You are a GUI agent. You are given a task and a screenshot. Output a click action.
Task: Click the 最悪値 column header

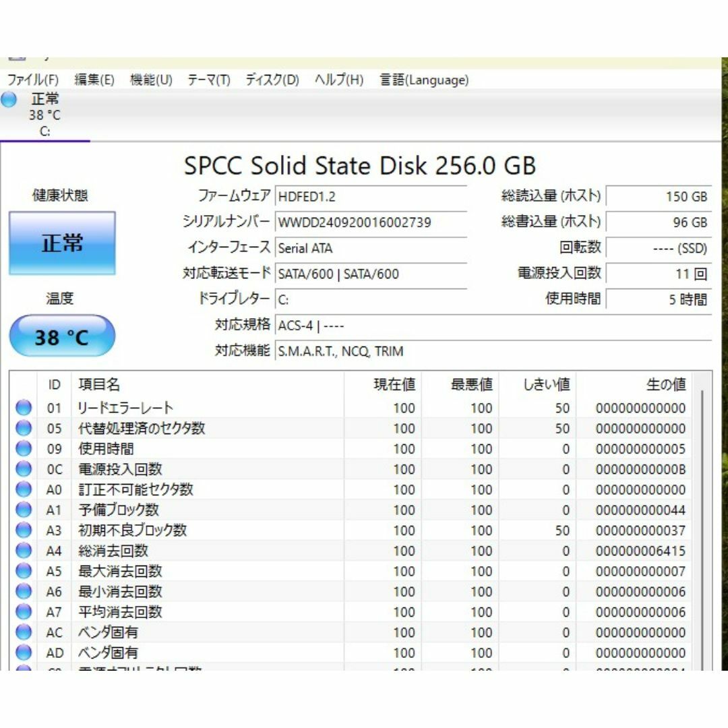pyautogui.click(x=460, y=384)
